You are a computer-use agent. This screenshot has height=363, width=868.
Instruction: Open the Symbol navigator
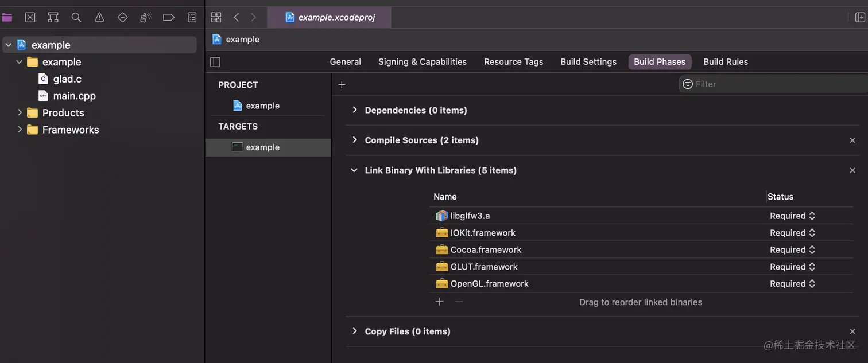coord(53,18)
